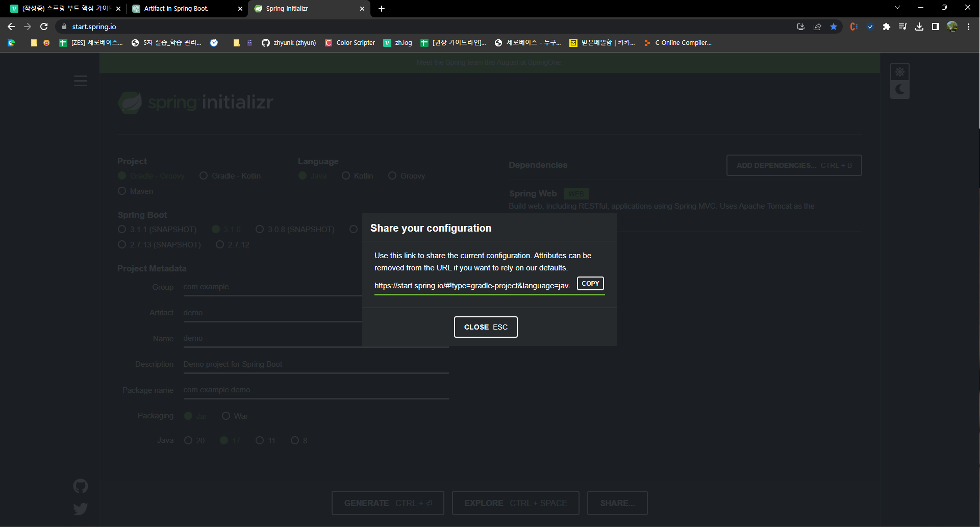Click the Explore button
The width and height of the screenshot is (980, 527).
tap(515, 503)
